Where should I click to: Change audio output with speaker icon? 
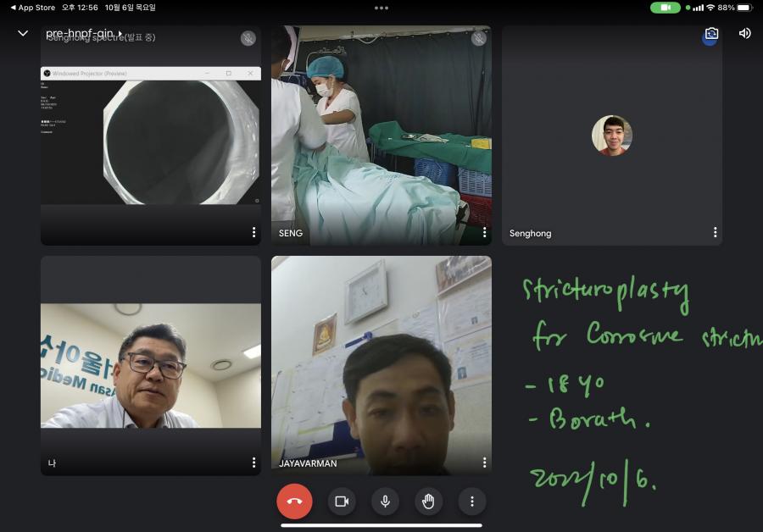point(744,34)
